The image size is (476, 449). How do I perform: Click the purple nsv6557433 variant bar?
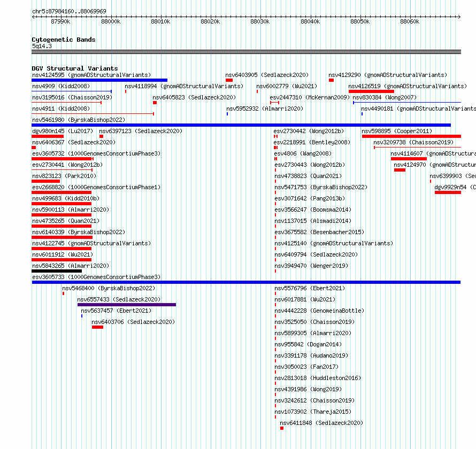pyautogui.click(x=127, y=305)
